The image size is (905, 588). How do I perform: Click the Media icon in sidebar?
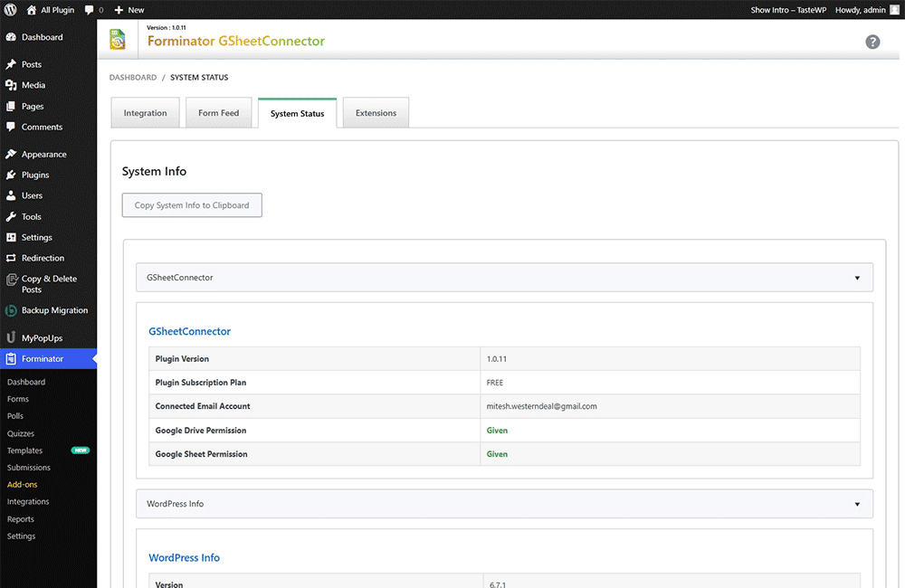click(11, 85)
